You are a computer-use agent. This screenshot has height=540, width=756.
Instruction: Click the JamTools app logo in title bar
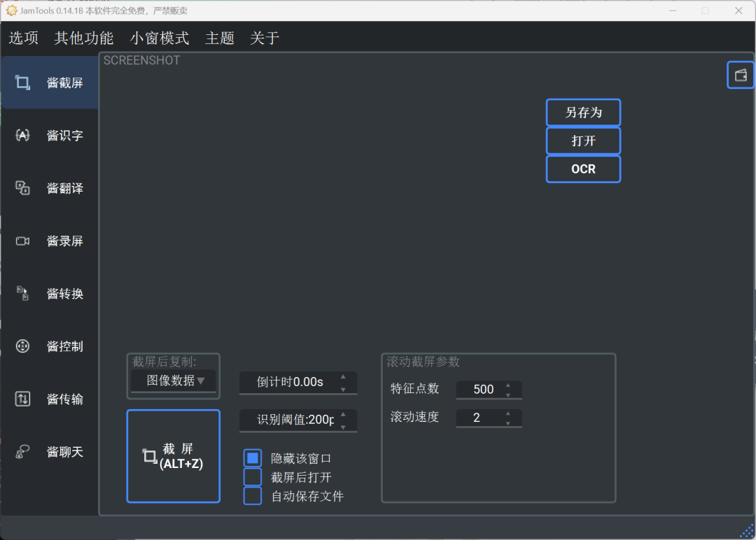pos(12,10)
